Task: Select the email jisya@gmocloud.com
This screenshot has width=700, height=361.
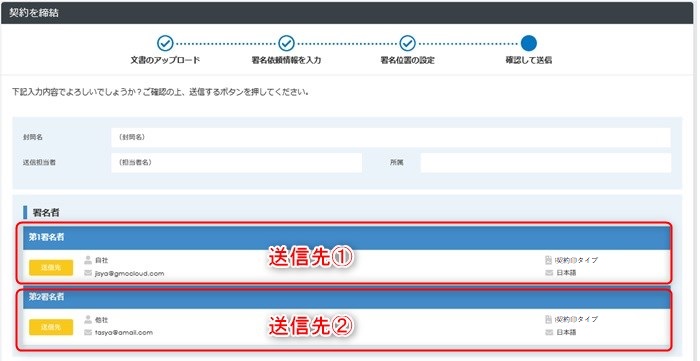Action: click(x=129, y=274)
